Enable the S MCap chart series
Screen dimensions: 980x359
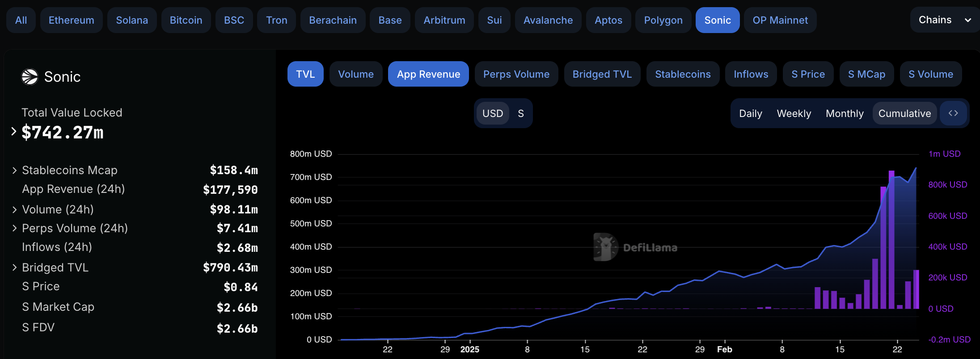(866, 74)
